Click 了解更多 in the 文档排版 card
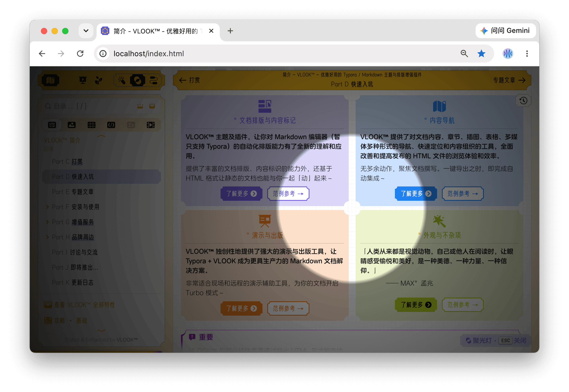 pyautogui.click(x=242, y=194)
